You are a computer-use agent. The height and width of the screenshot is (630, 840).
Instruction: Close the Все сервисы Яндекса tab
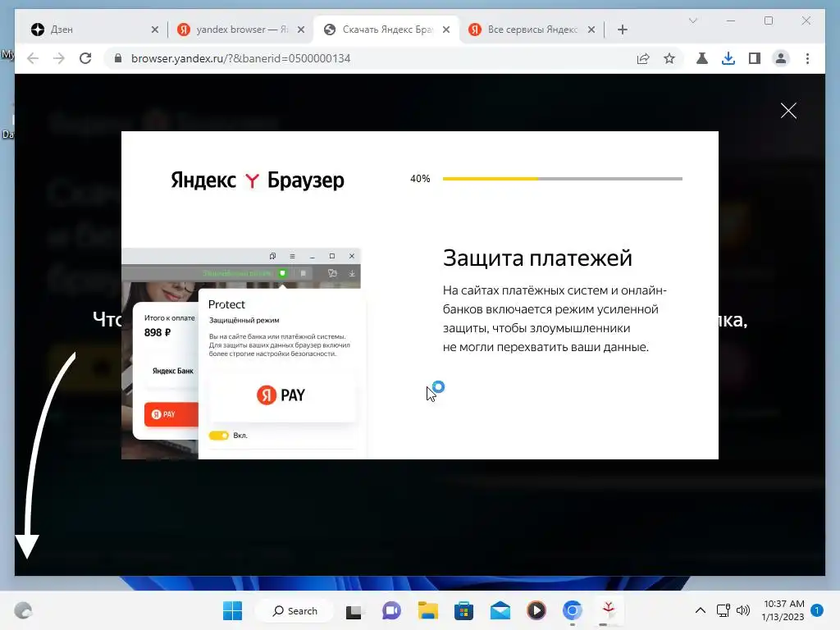[x=591, y=30]
